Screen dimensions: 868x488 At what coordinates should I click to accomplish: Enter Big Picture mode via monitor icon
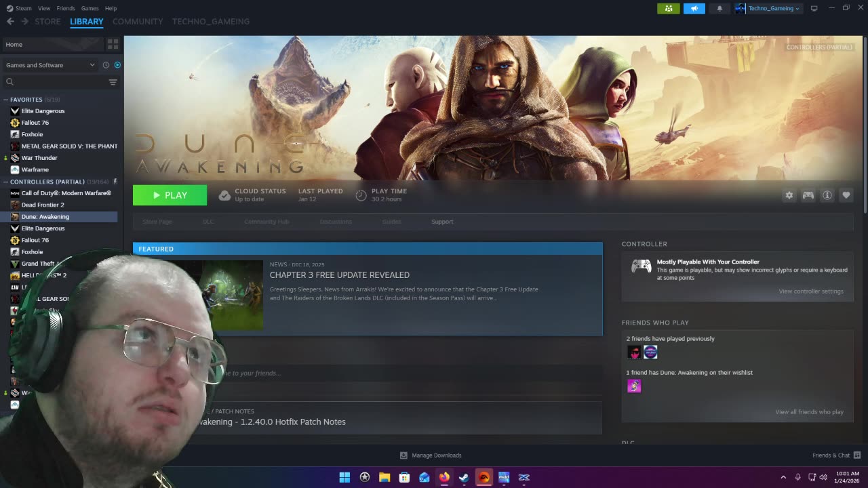814,8
